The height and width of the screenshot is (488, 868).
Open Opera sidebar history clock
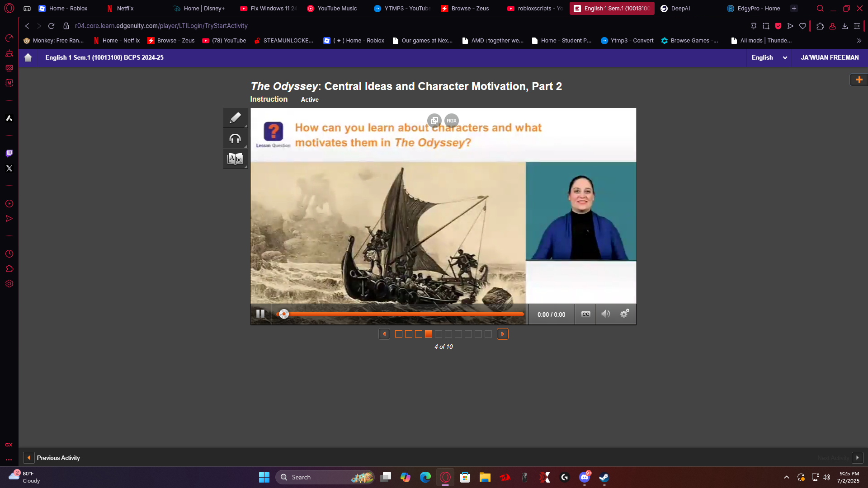[9, 254]
